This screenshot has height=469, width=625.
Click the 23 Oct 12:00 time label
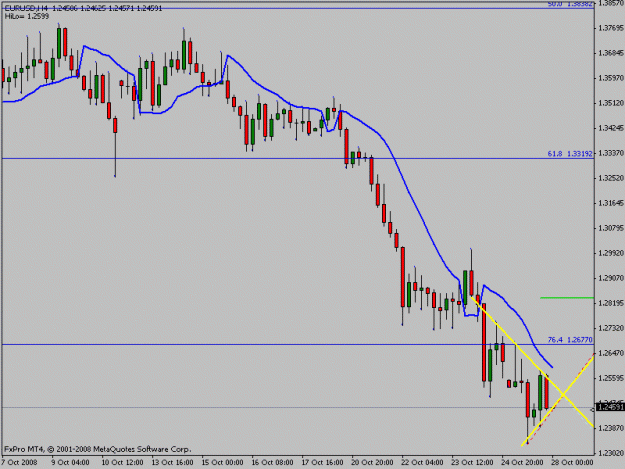472,463
